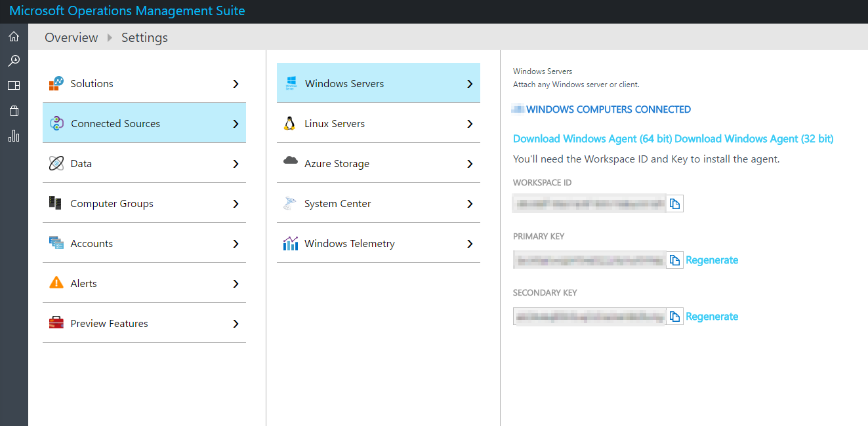Image resolution: width=868 pixels, height=426 pixels.
Task: Click the copy icon next to Workspace ID
Action: coord(675,203)
